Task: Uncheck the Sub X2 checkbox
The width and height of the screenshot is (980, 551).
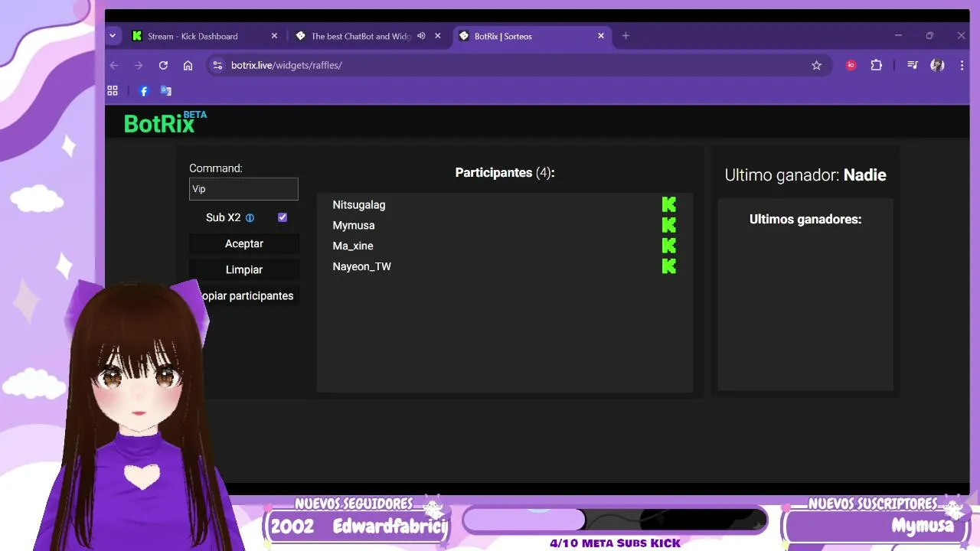Action: pyautogui.click(x=283, y=217)
